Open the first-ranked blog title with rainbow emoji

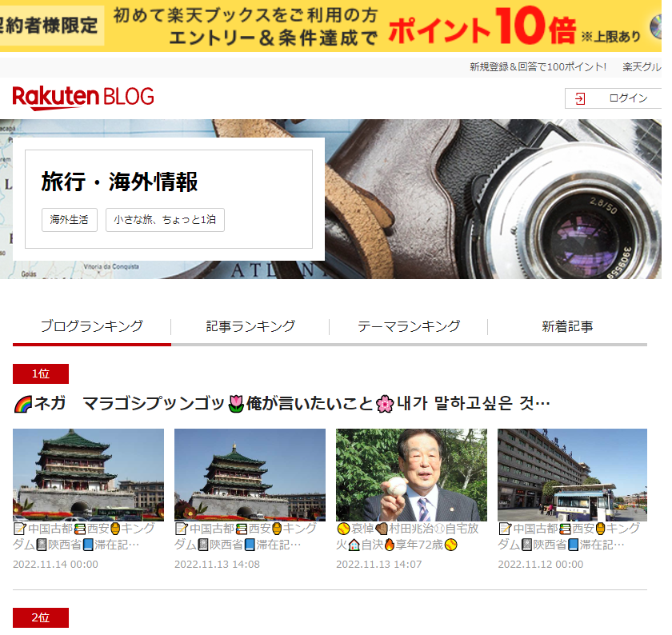(282, 404)
